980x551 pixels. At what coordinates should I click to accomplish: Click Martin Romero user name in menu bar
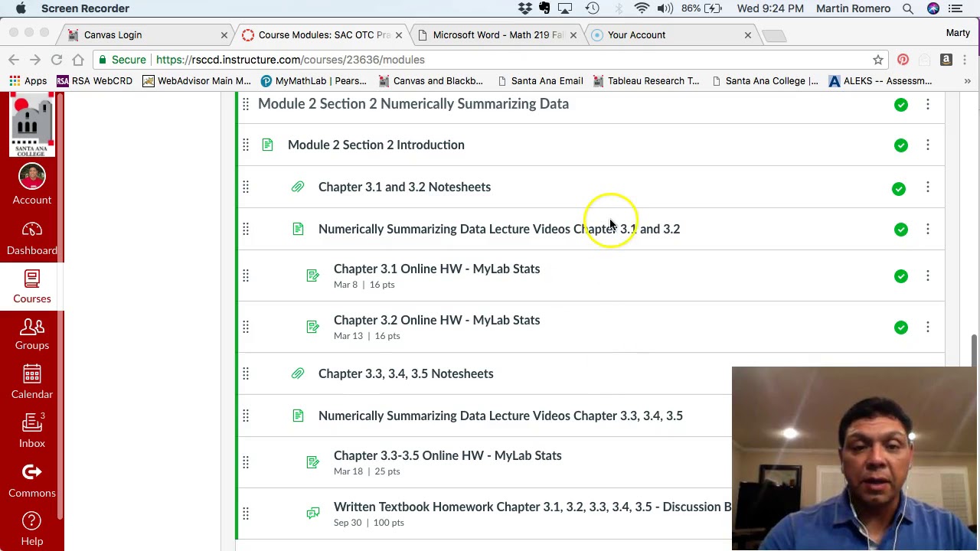click(x=853, y=8)
